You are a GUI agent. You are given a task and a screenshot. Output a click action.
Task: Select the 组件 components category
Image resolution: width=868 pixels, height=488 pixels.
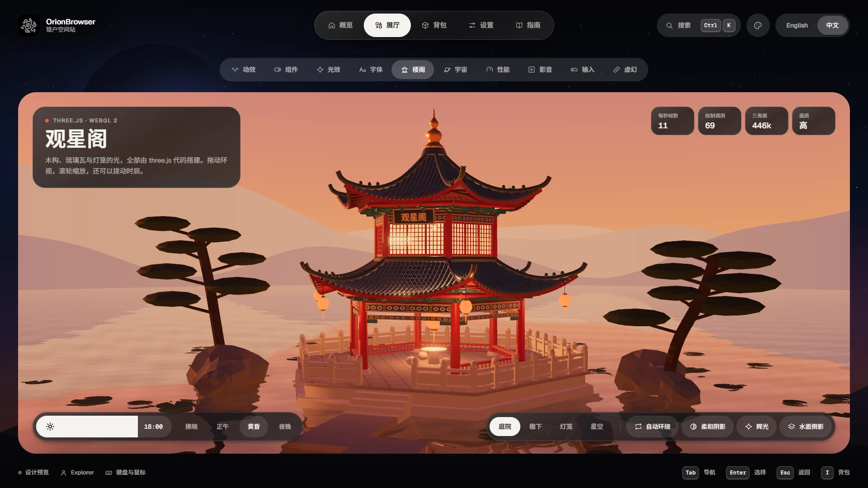click(286, 70)
